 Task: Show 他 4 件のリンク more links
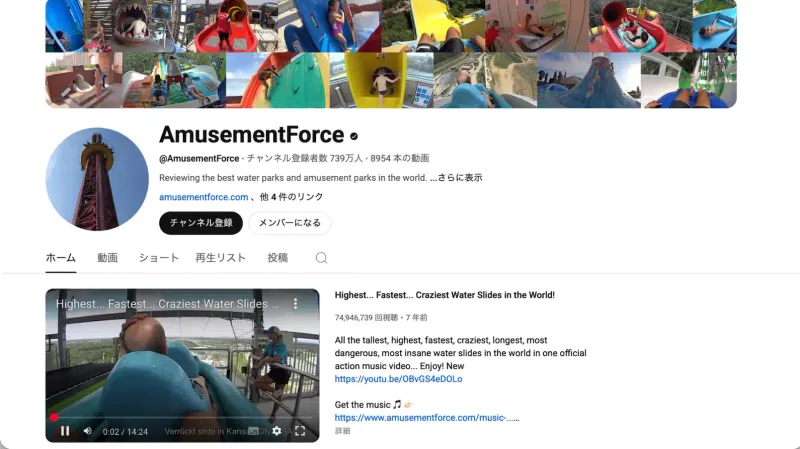click(291, 197)
